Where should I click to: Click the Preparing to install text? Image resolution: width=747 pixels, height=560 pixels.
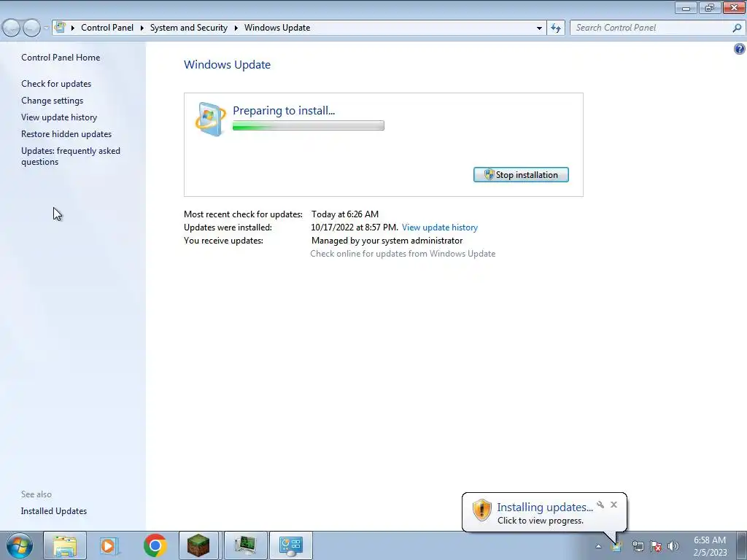click(x=284, y=111)
